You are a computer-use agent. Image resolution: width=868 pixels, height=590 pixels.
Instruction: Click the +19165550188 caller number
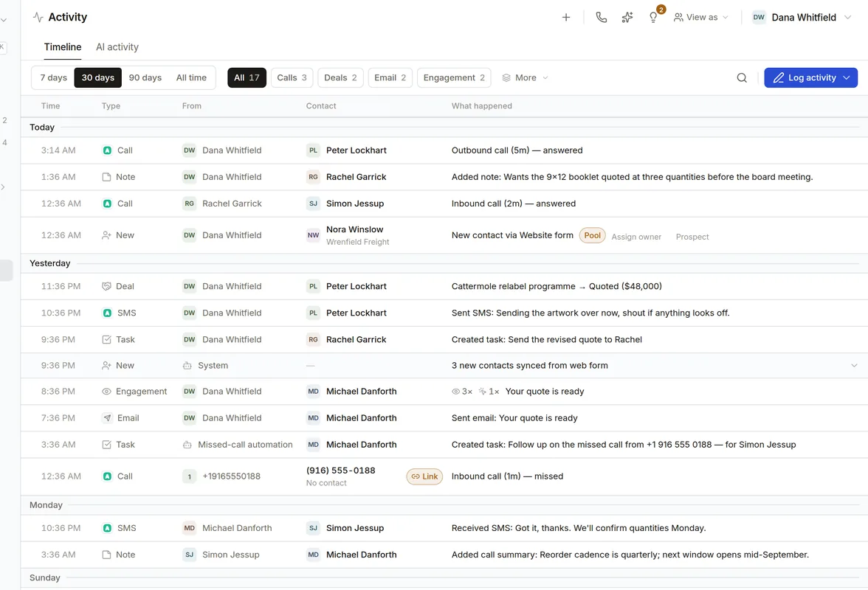pos(231,476)
